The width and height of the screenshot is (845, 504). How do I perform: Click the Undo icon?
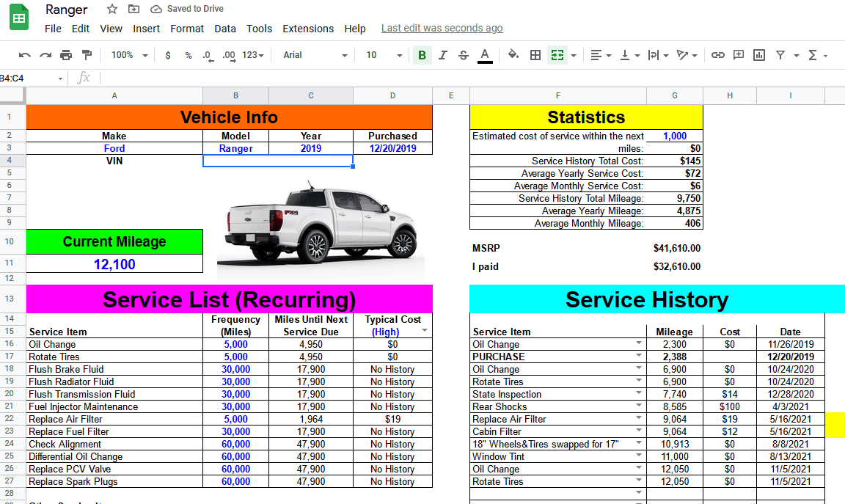pos(25,55)
